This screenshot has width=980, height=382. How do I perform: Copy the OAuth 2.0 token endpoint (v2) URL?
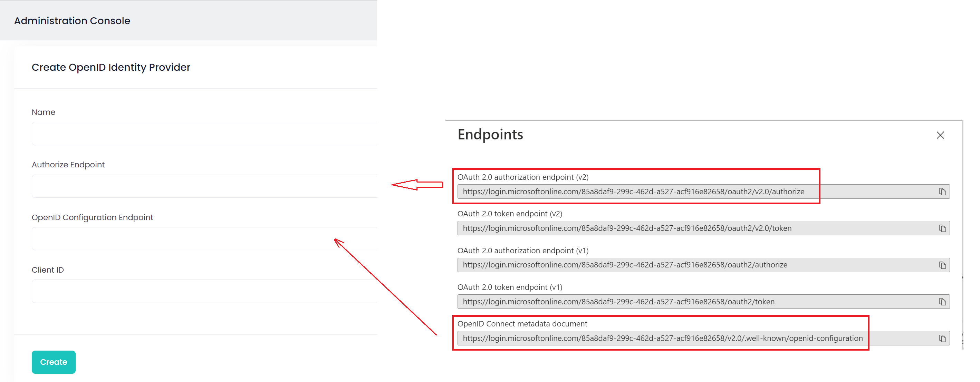(942, 228)
